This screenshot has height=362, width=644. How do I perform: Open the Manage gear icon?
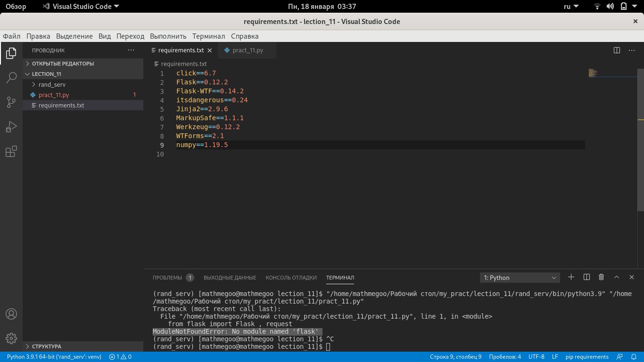tap(11, 338)
